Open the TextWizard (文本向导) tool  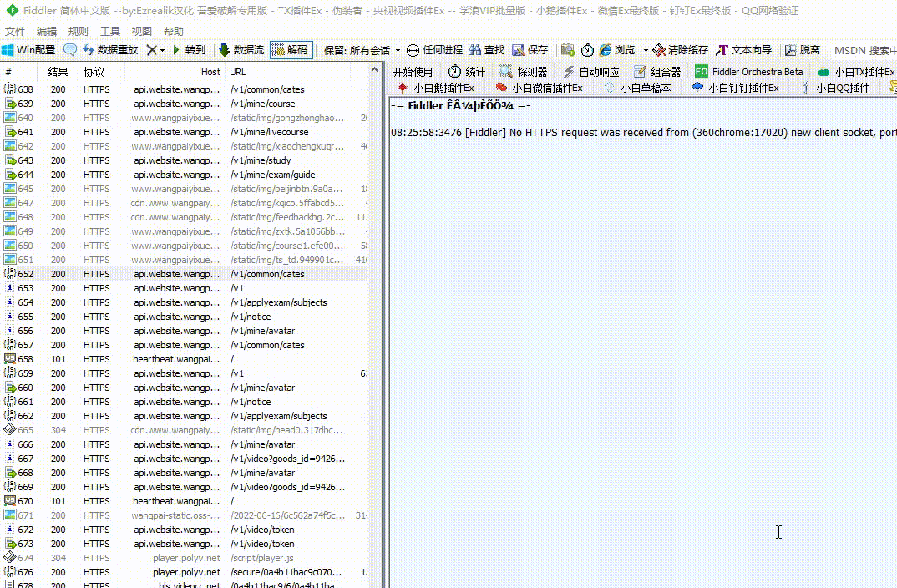(744, 50)
